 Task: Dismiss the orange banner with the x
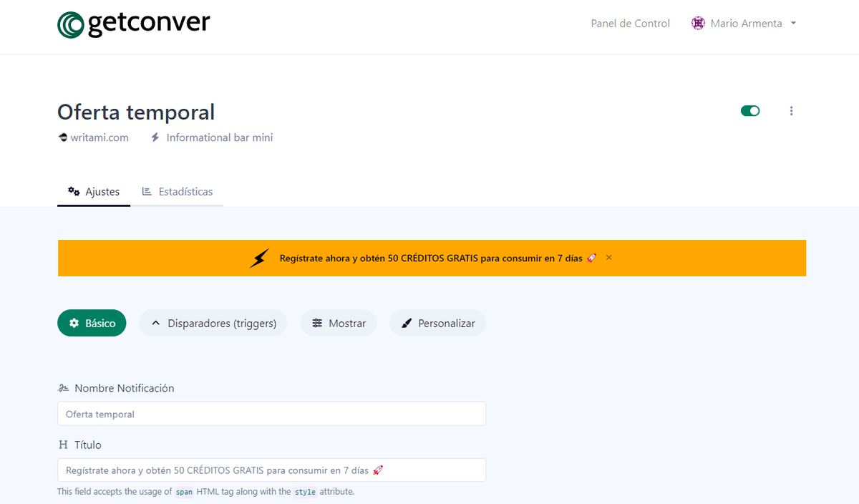pyautogui.click(x=608, y=257)
